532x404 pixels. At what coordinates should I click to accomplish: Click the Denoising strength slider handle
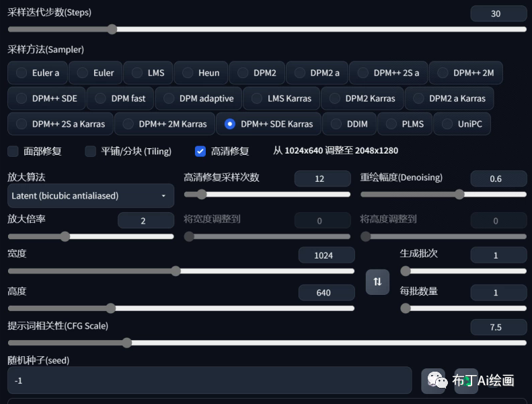(x=459, y=195)
